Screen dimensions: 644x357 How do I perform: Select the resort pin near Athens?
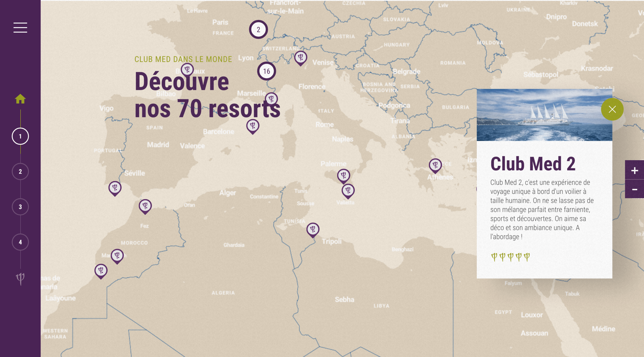pos(435,166)
